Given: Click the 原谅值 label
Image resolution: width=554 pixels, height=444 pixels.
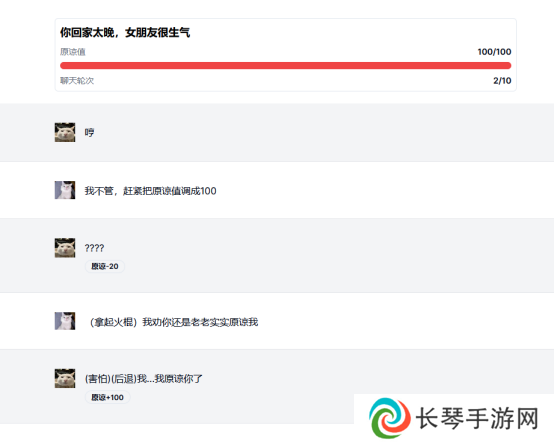Looking at the screenshot, I should pyautogui.click(x=73, y=52).
